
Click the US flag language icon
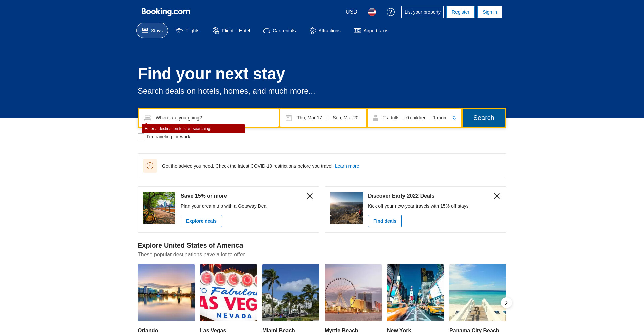coord(372,12)
